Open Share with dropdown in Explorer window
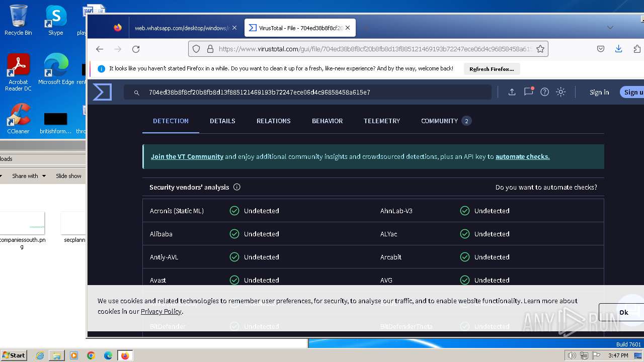 tap(29, 176)
